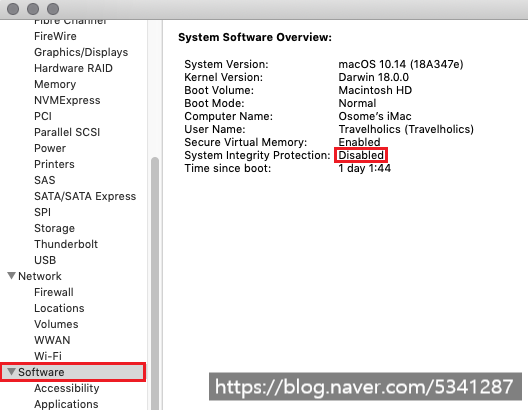This screenshot has height=410, width=528.
Task: Click the System Software Overview heading
Action: click(255, 37)
